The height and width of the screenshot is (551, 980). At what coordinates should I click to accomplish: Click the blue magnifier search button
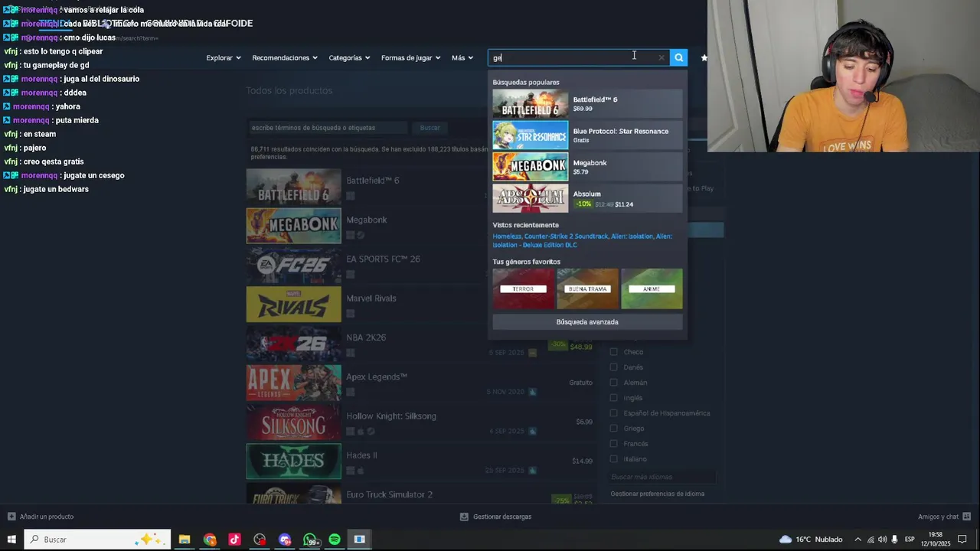[678, 57]
